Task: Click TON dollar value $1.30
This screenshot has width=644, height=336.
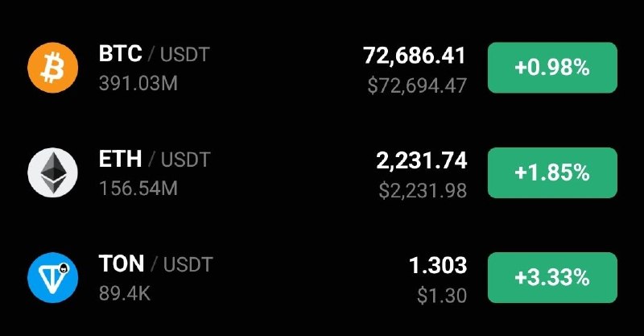Action: [x=442, y=296]
